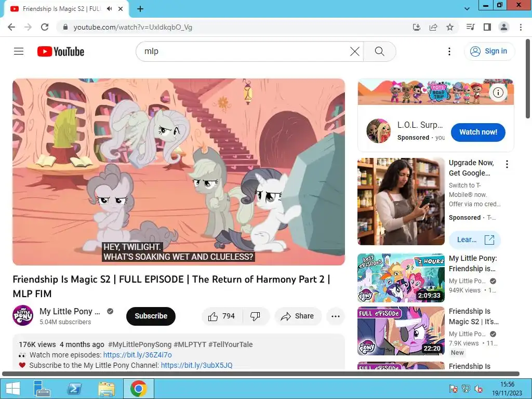The image size is (532, 399).
Task: Click the "176K views" count text
Action: pyautogui.click(x=37, y=344)
